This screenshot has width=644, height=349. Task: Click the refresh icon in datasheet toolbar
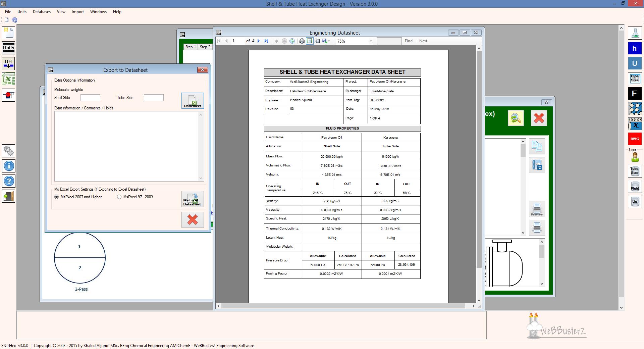tap(292, 41)
